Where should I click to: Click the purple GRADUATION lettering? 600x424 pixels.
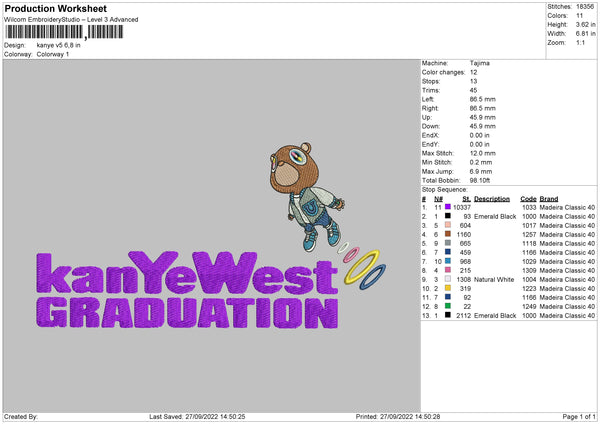tap(187, 313)
